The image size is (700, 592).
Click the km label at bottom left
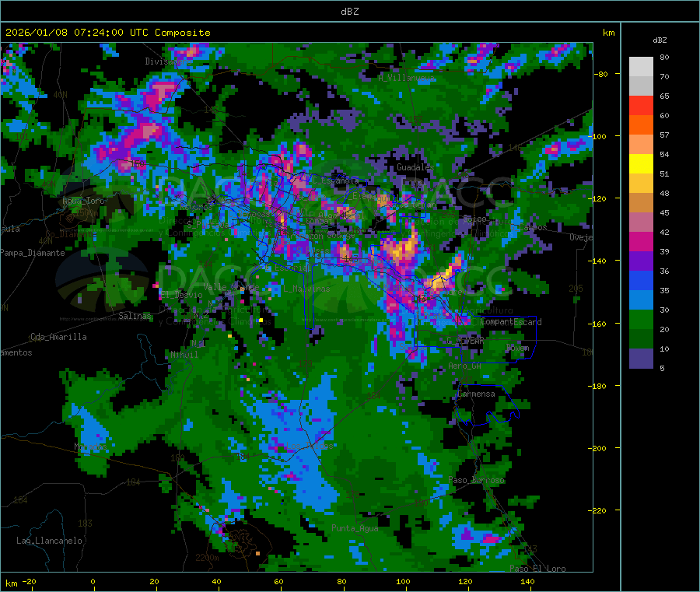[x=11, y=583]
